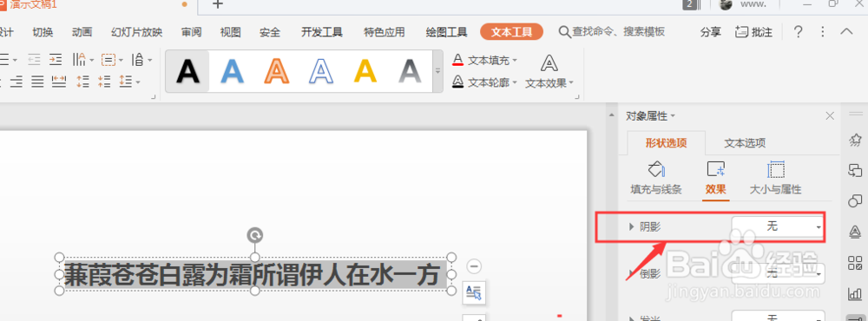Expand the 阴影 shadow section triangle
This screenshot has width=868, height=321.
(x=632, y=227)
